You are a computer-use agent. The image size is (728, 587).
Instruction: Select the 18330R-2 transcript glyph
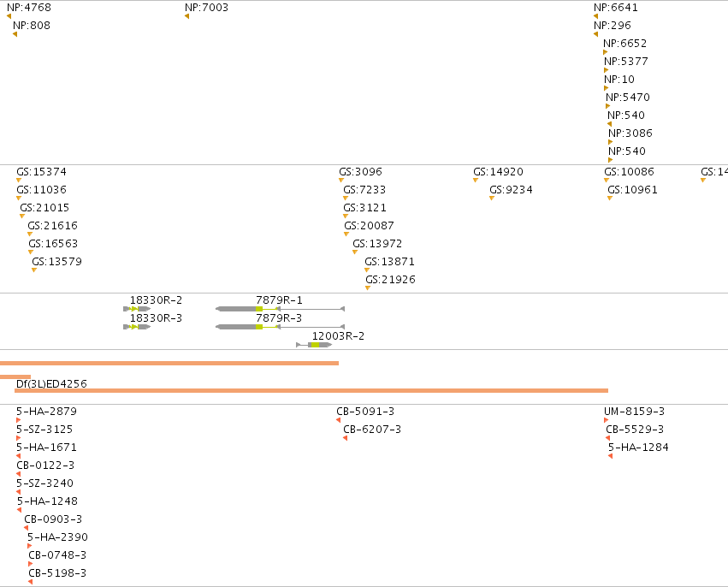(137, 309)
